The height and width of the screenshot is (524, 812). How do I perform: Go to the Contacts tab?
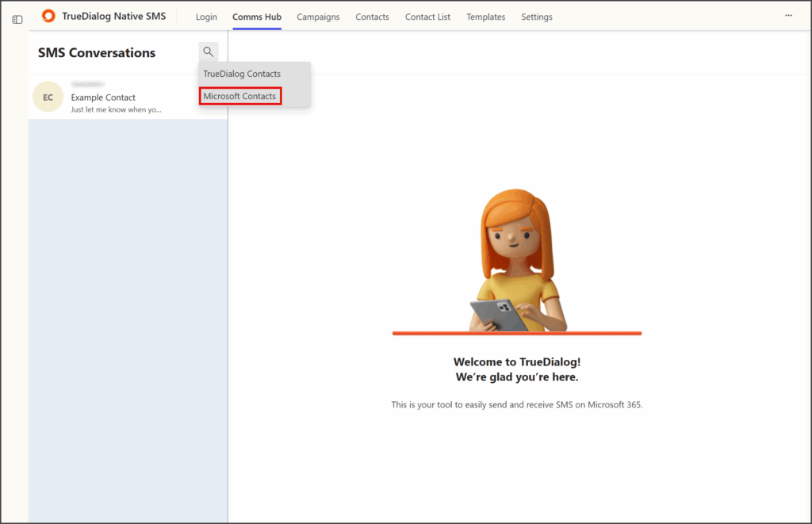coord(372,17)
